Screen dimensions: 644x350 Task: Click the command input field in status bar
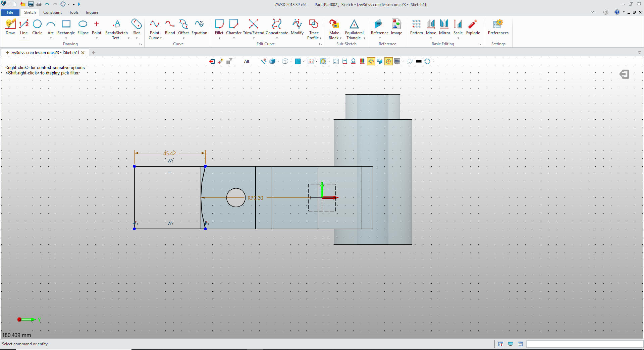[584, 344]
